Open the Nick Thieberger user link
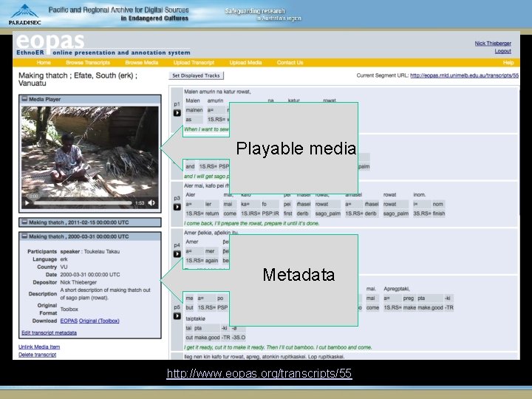The image size is (532, 399). click(493, 43)
